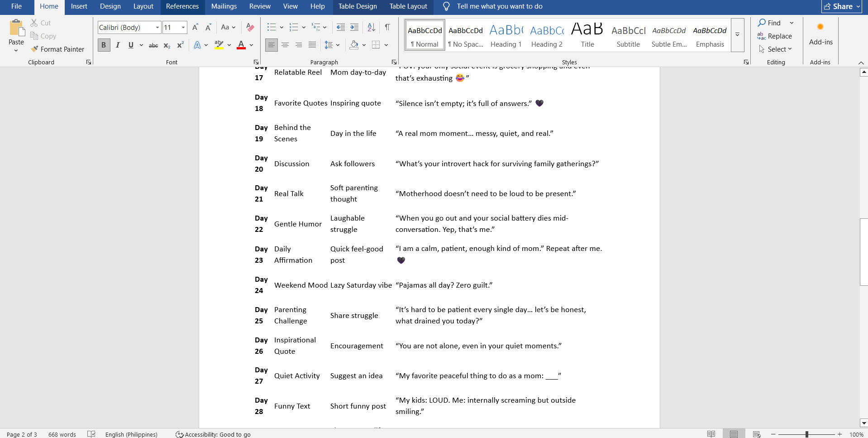This screenshot has width=868, height=438.
Task: Apply yellow text highlight color
Action: [x=219, y=45]
